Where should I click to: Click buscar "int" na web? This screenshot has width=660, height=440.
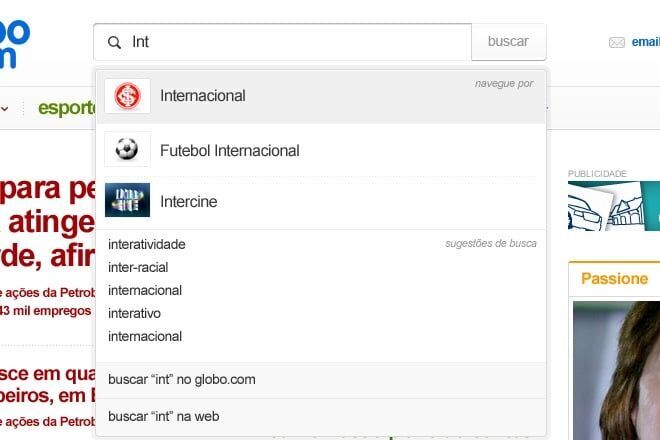[x=321, y=416]
